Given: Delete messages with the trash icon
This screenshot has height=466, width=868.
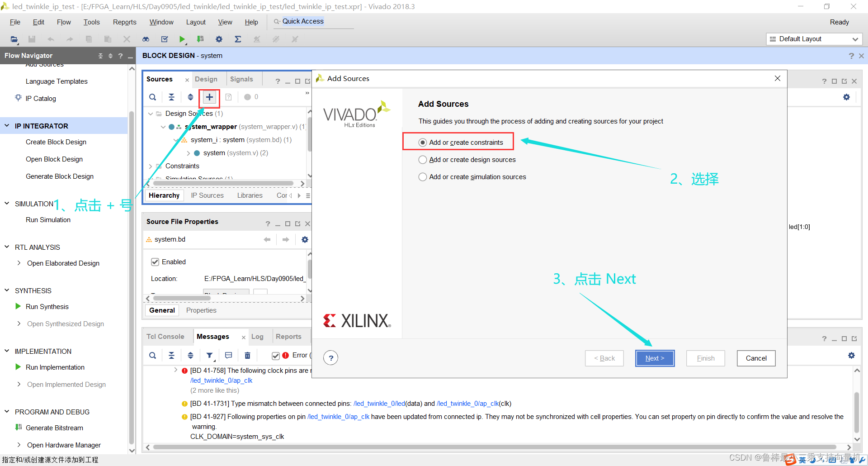Looking at the screenshot, I should pyautogui.click(x=247, y=355).
